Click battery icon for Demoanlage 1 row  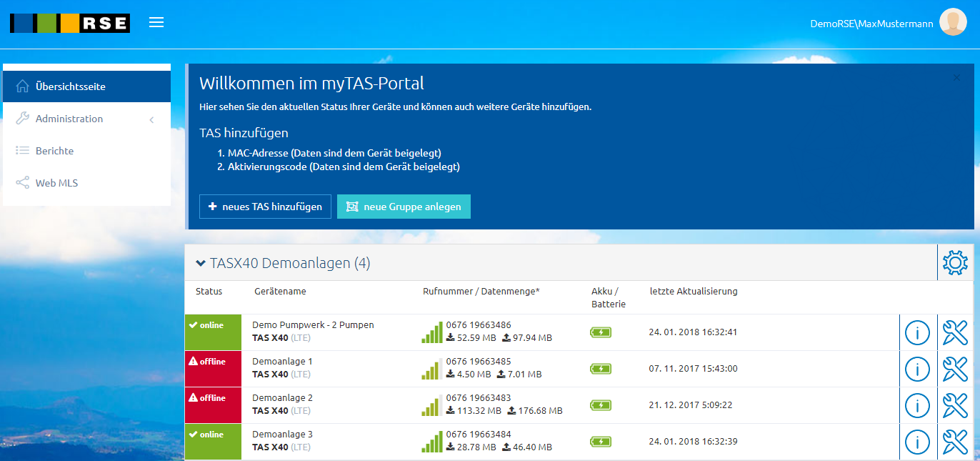point(601,368)
